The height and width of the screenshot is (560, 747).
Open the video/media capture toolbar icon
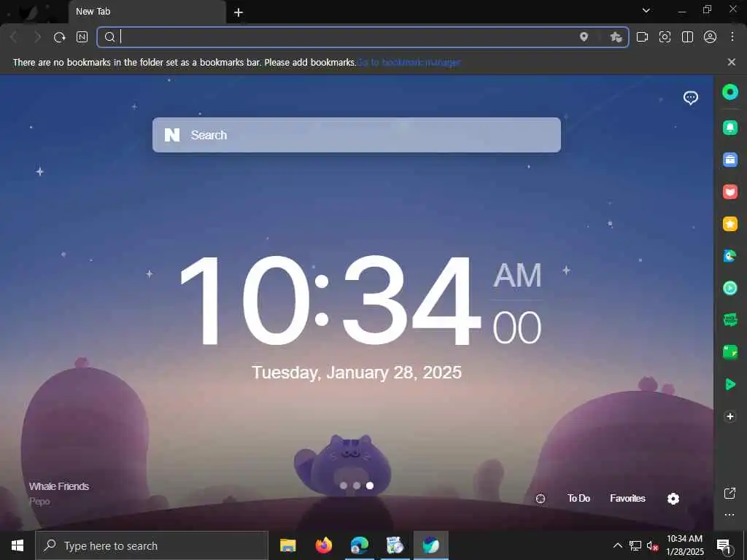642,37
